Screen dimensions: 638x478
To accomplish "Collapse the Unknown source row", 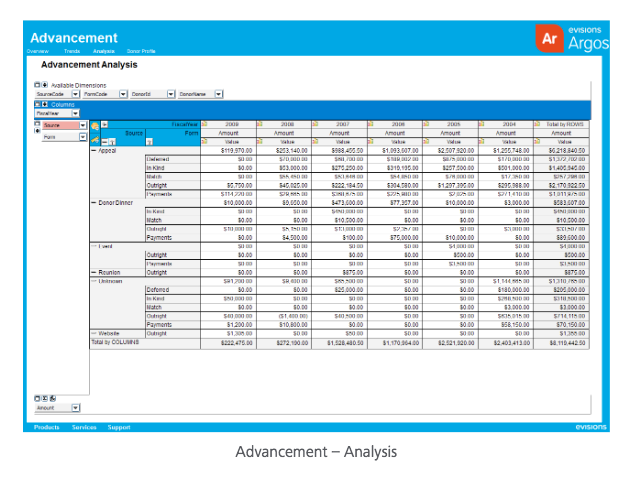I will point(94,281).
